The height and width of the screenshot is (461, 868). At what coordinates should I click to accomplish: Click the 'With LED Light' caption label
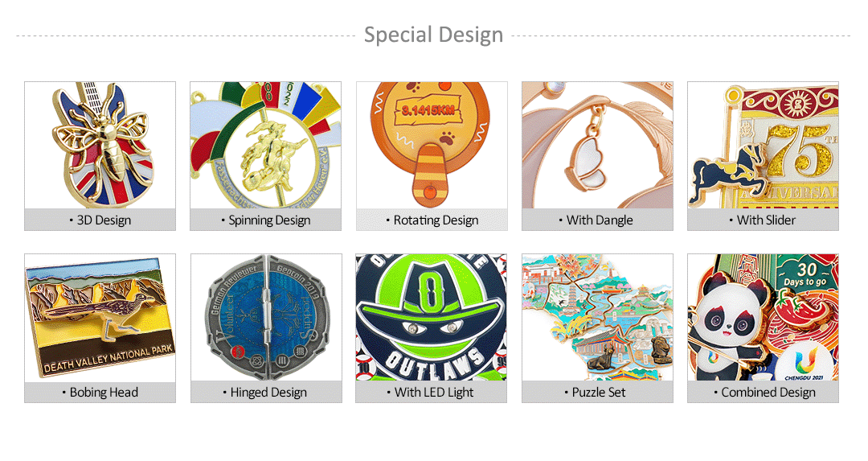pyautogui.click(x=430, y=393)
